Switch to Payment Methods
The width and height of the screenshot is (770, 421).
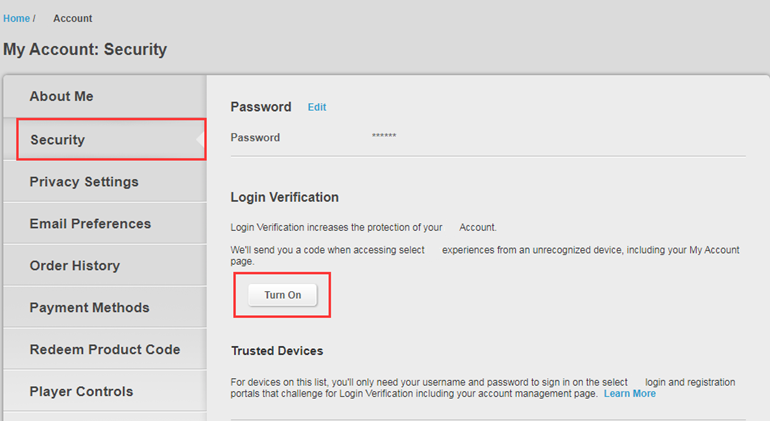point(89,308)
